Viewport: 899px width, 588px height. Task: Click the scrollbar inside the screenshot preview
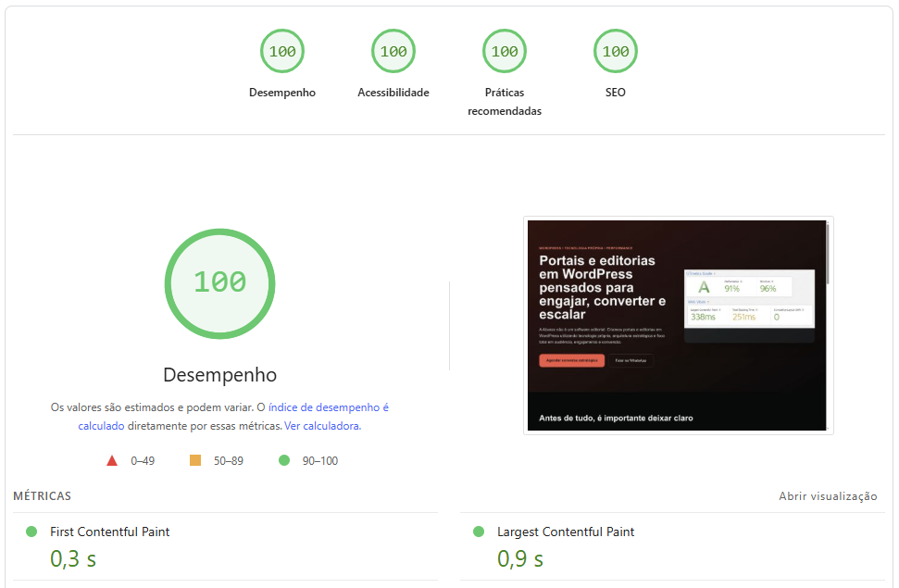(828, 255)
